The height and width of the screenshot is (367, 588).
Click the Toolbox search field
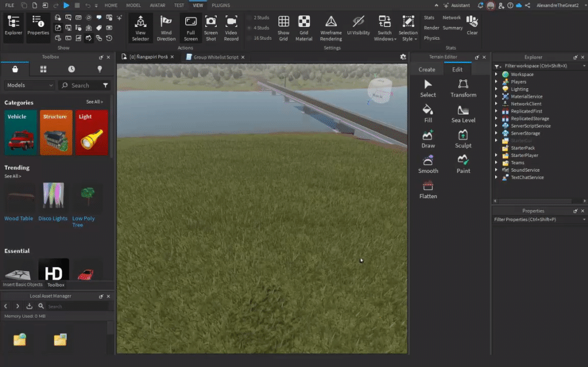80,85
